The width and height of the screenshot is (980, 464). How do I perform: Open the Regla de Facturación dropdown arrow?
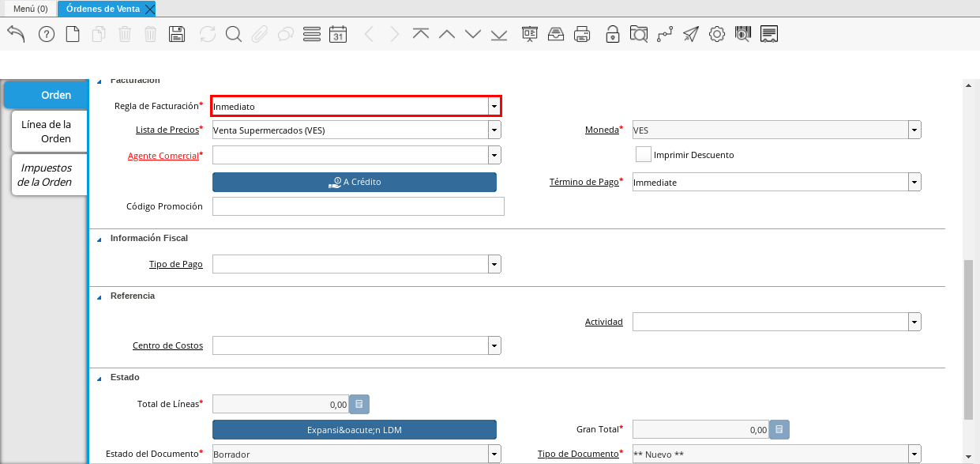tap(494, 106)
